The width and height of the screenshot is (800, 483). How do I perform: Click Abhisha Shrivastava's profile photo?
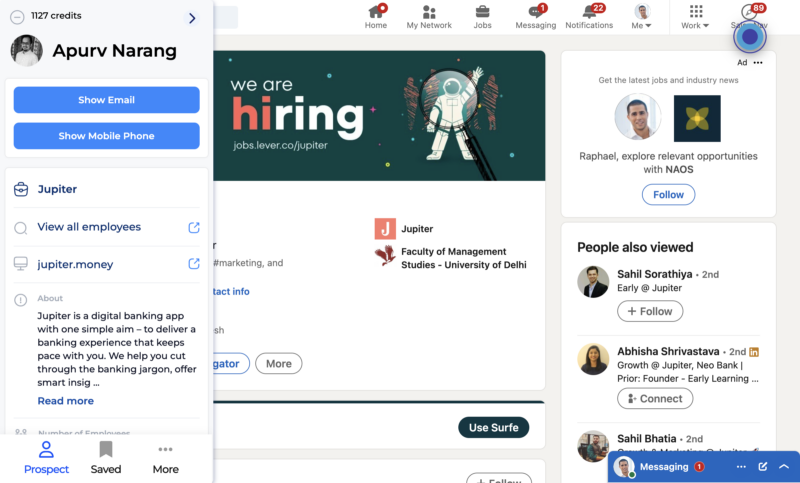[x=593, y=359]
